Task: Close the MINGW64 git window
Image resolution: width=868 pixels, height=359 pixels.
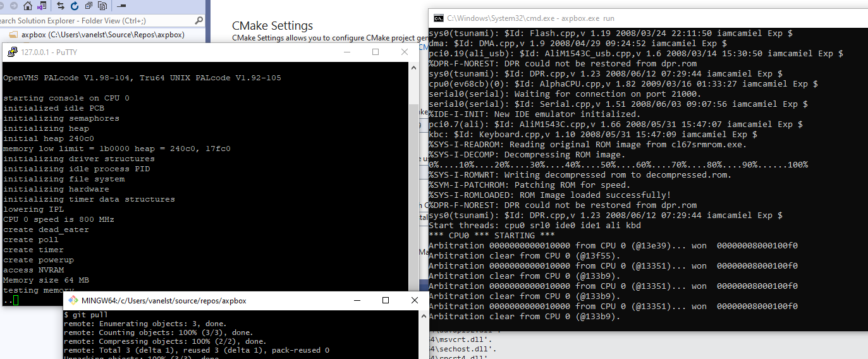Action: (x=415, y=300)
